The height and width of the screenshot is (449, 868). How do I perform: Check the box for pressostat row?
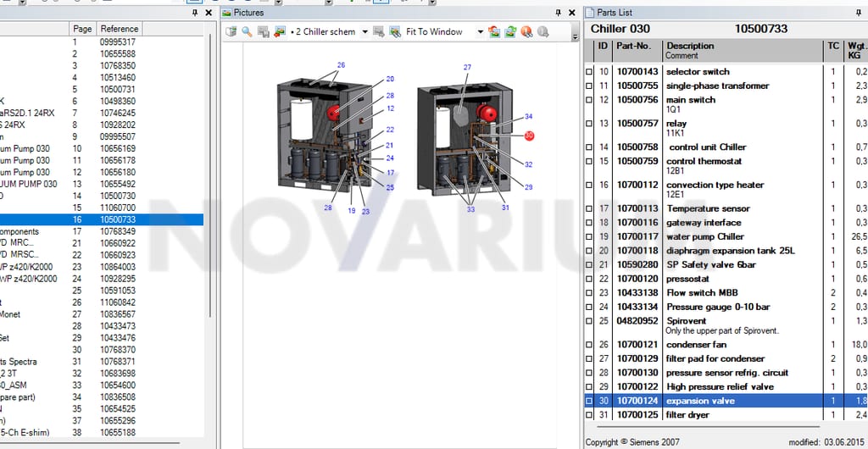coord(589,279)
